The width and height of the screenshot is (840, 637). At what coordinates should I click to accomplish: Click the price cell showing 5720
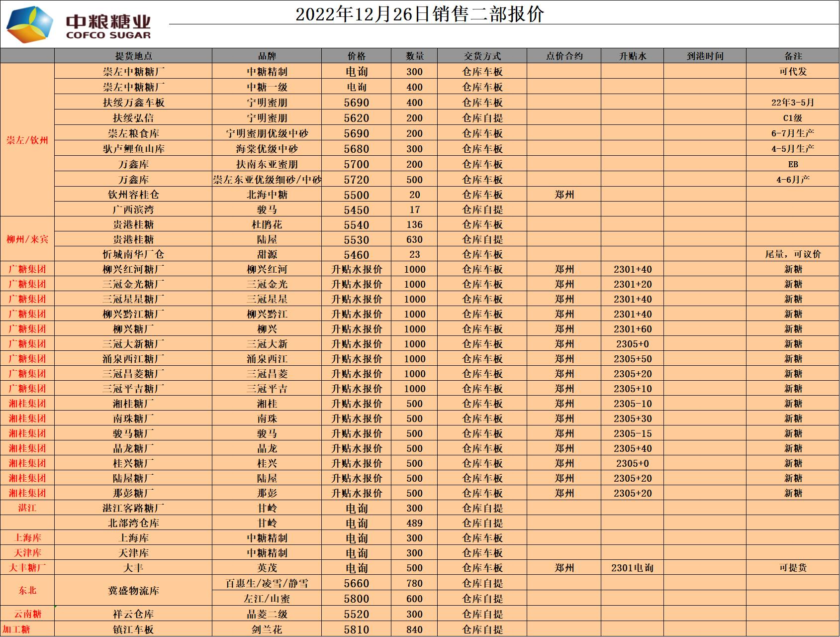pos(357,180)
